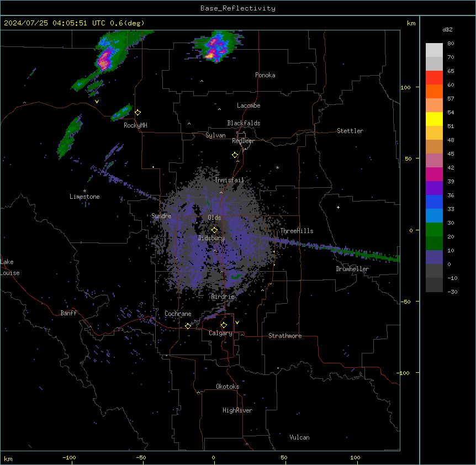Click the Strathmore city label
This screenshot has height=465, width=476.
pyautogui.click(x=285, y=336)
